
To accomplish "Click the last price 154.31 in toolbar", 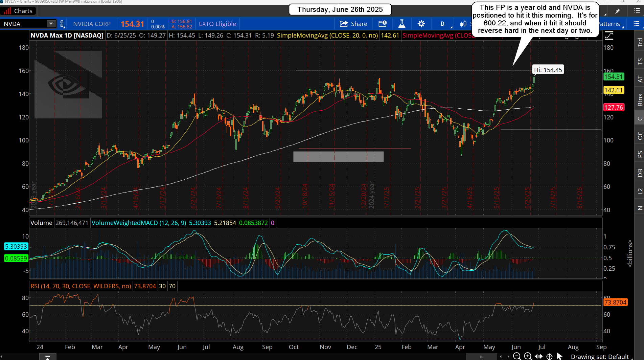I will point(133,24).
